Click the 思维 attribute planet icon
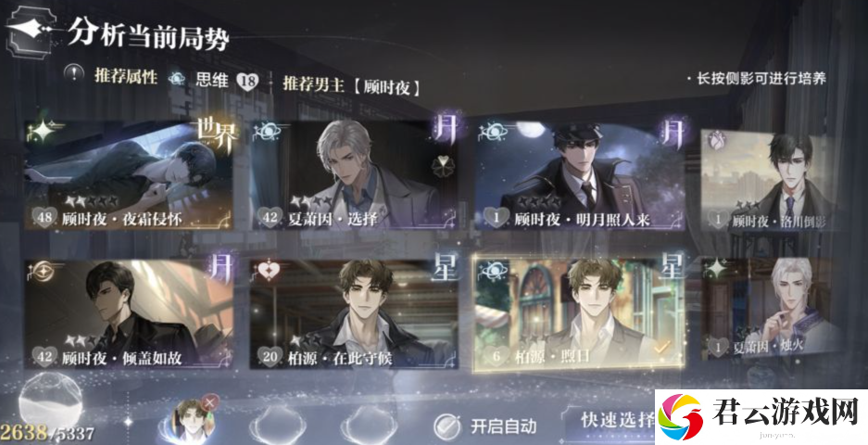The height and width of the screenshot is (445, 868). [x=177, y=79]
